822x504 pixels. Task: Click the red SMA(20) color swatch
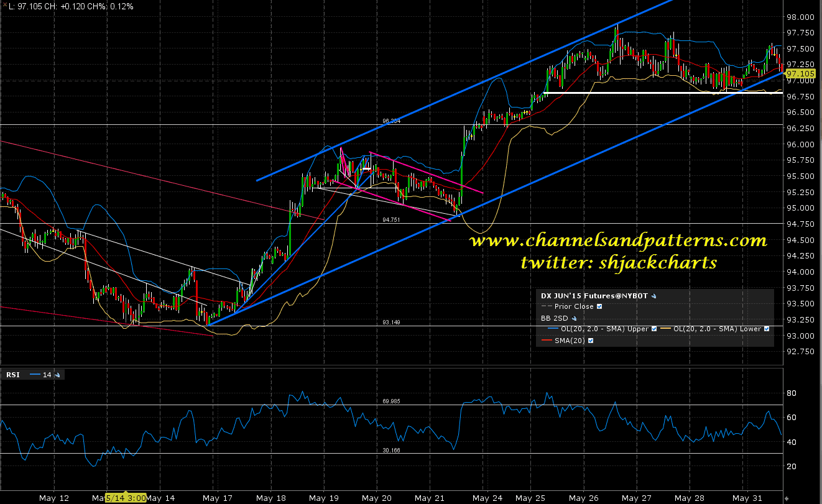[x=547, y=341]
